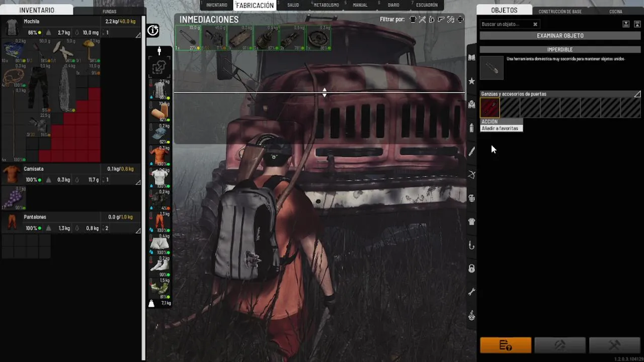The image size is (644, 362).
Task: Select the FABRICACIÓN tab
Action: click(x=255, y=5)
